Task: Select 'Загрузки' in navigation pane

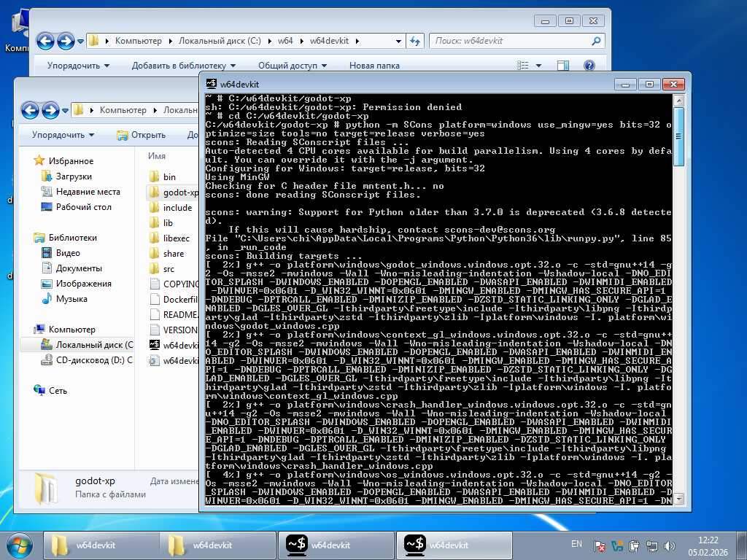Action: (74, 176)
